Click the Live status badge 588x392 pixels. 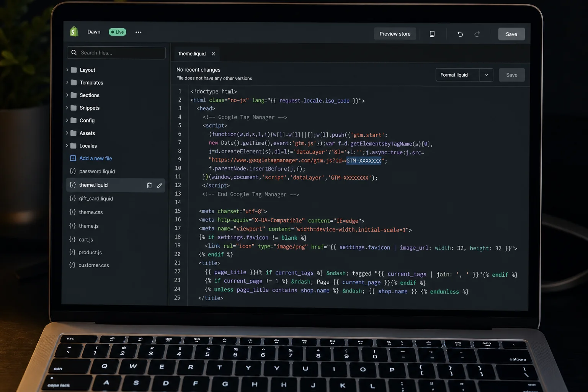[118, 32]
